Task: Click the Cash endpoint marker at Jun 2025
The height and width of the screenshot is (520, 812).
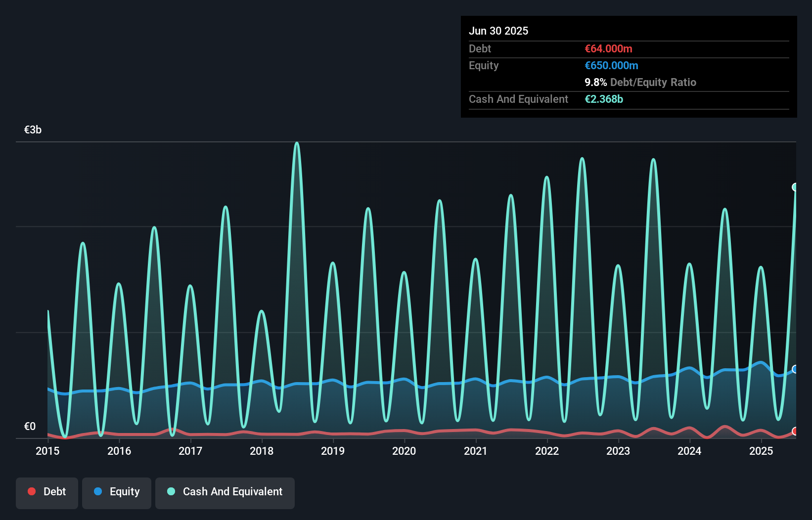Action: [795, 187]
